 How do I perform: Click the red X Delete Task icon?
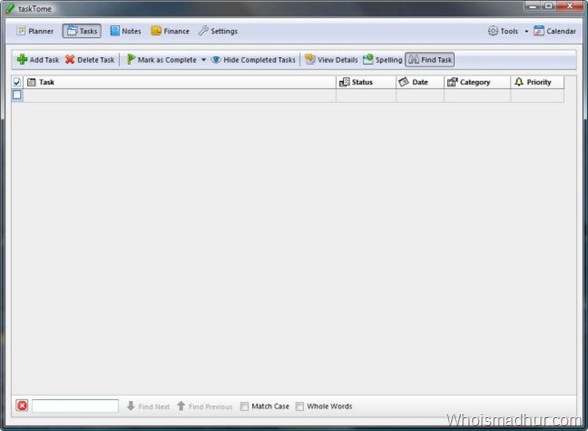tap(70, 60)
